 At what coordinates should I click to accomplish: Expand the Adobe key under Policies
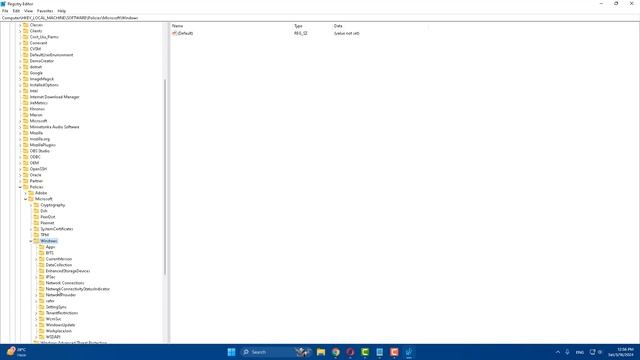coord(25,193)
